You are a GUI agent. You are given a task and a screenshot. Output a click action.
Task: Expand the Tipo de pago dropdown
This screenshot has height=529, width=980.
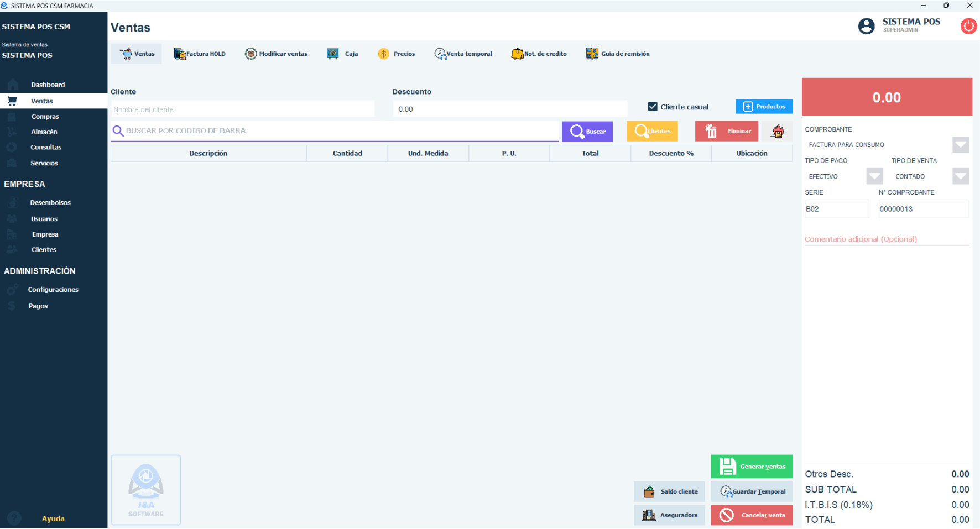[x=874, y=176]
